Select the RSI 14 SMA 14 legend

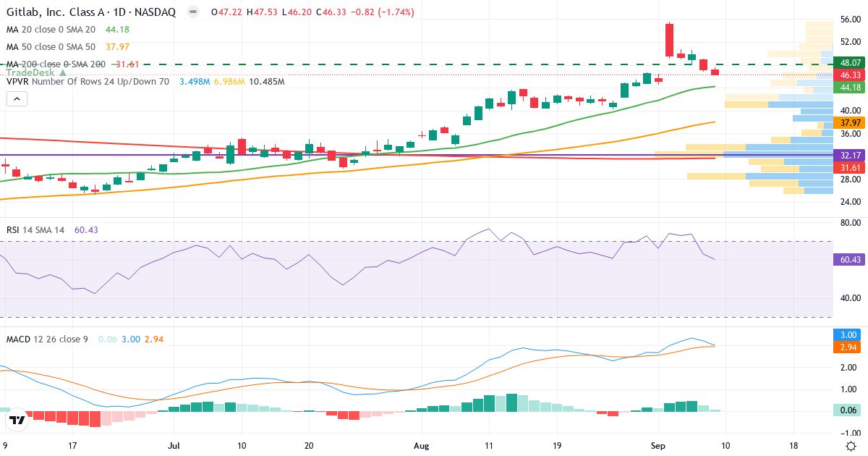35,229
